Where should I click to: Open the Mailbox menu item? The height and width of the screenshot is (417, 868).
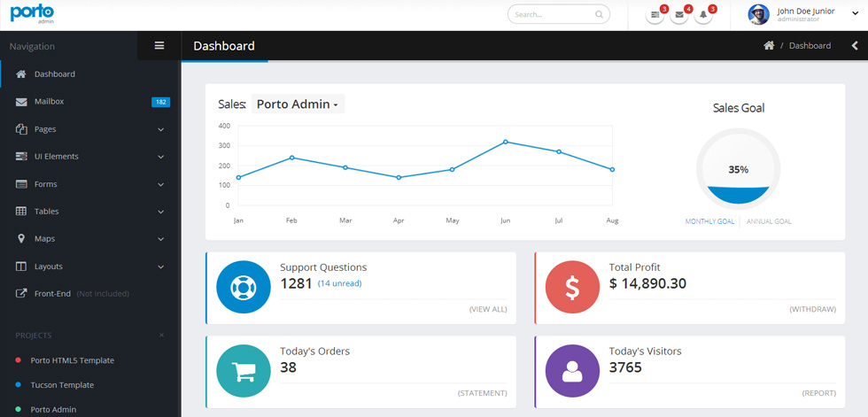tap(90, 102)
